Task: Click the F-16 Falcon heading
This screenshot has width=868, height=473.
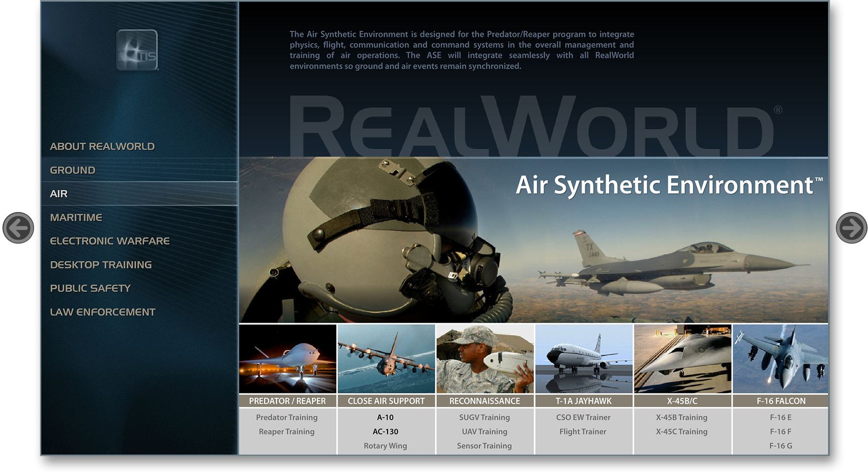Action: pyautogui.click(x=781, y=401)
